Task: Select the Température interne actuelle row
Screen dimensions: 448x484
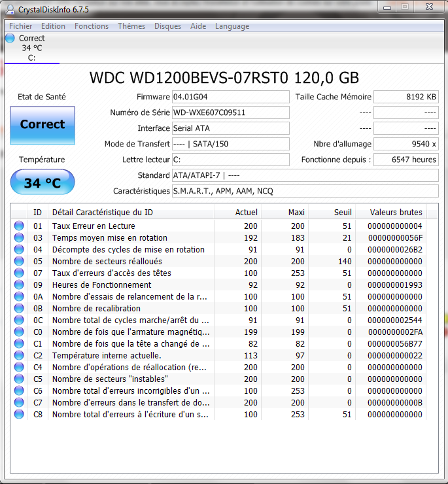Action: click(218, 355)
